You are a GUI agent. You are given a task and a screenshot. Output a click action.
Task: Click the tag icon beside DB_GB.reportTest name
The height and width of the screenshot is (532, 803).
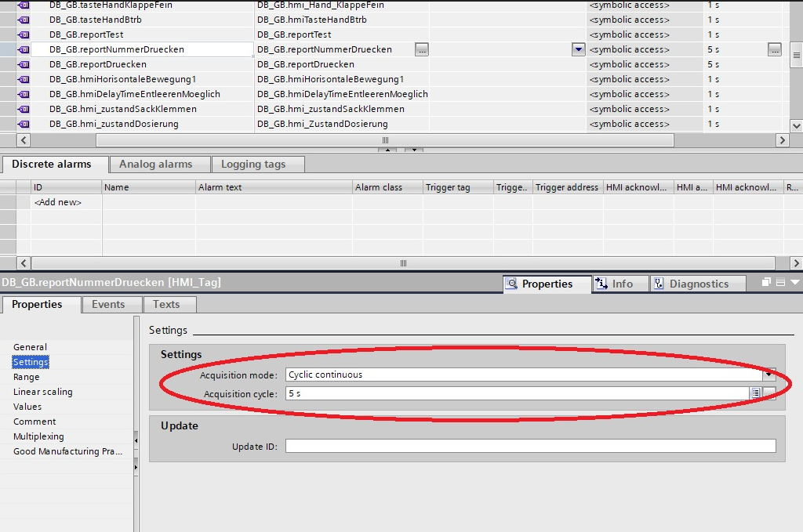point(24,34)
